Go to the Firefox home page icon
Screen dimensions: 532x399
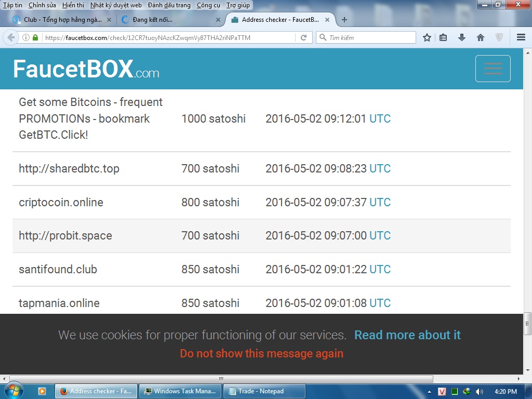[481, 37]
